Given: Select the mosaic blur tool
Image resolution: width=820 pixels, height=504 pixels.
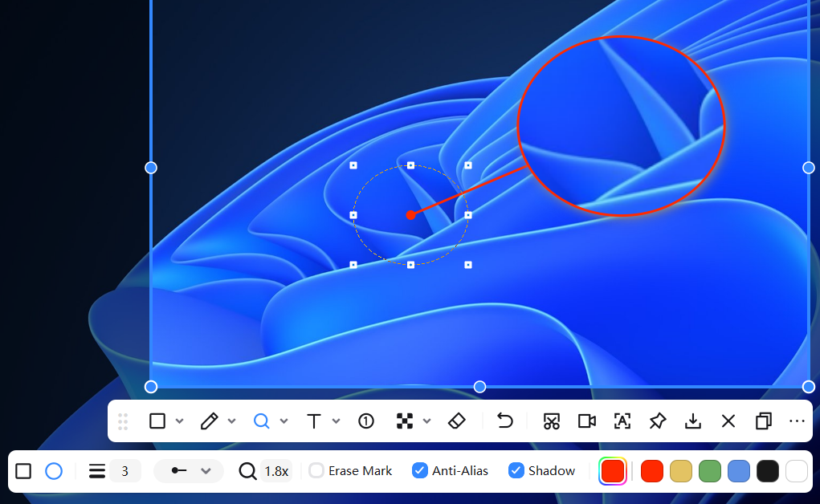Looking at the screenshot, I should click(404, 421).
